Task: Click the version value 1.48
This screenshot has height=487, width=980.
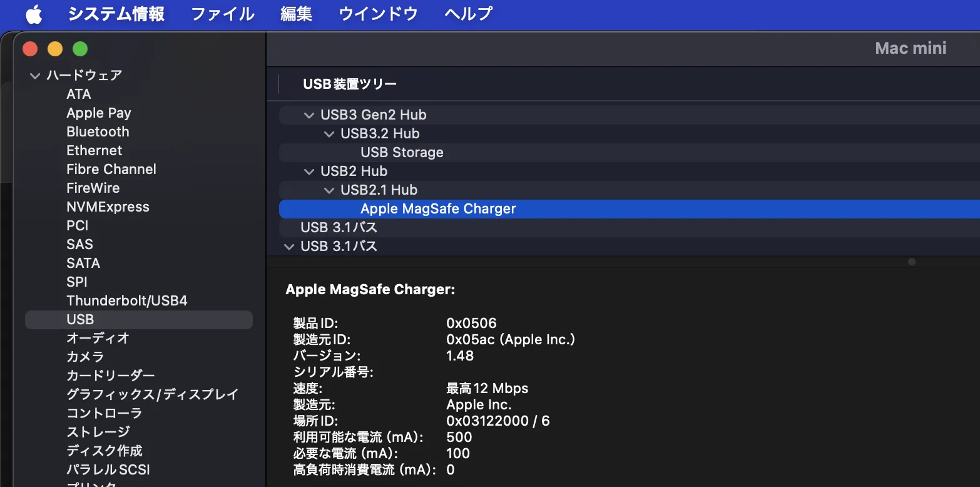Action: pos(460,356)
